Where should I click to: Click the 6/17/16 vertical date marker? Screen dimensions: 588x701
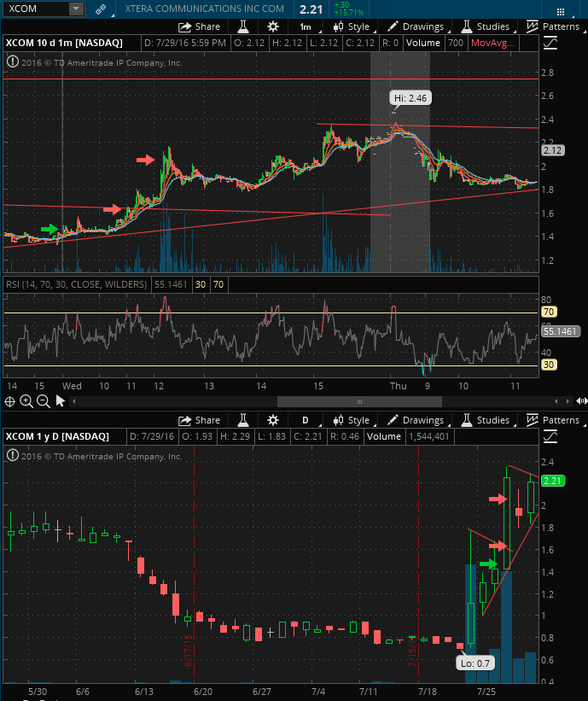(188, 650)
